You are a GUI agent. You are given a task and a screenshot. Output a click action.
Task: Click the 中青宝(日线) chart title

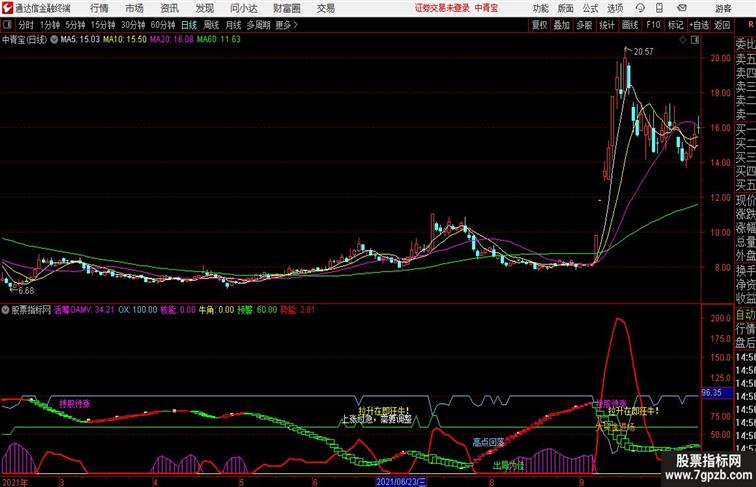[25, 40]
